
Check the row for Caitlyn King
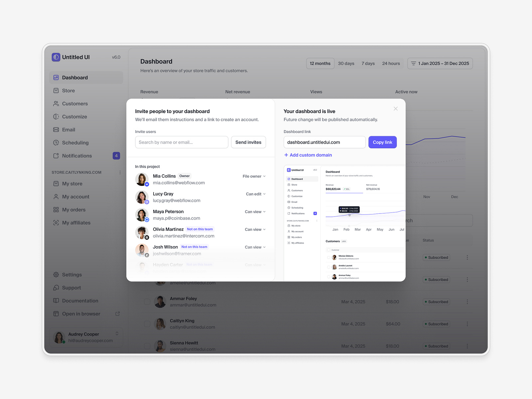[x=147, y=324]
